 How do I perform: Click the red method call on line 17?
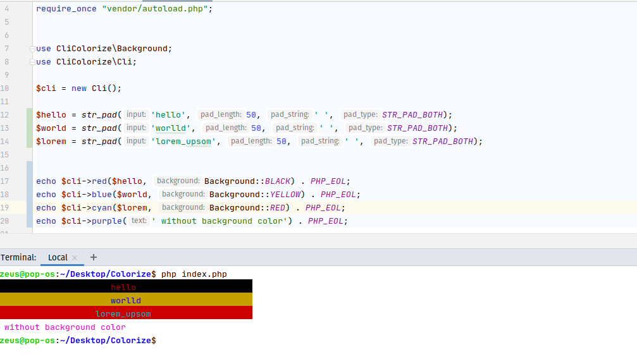[x=99, y=181]
